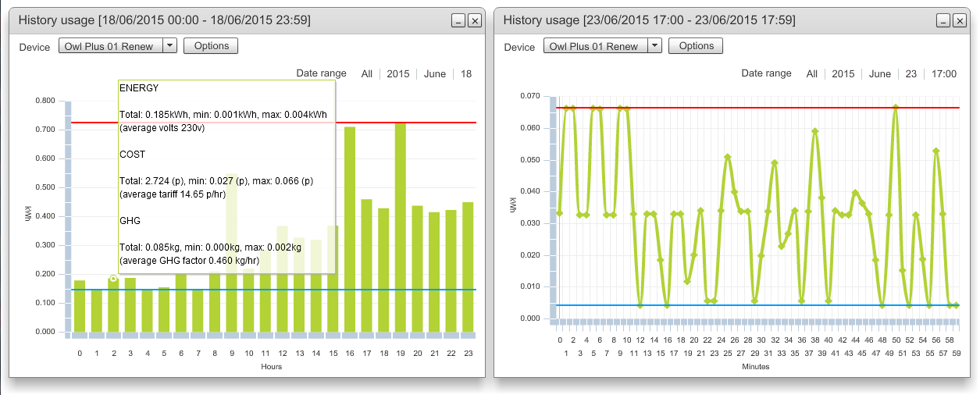Viewport: 980px width, 395px height.
Task: Minimize the right History usage window
Action: [x=944, y=21]
